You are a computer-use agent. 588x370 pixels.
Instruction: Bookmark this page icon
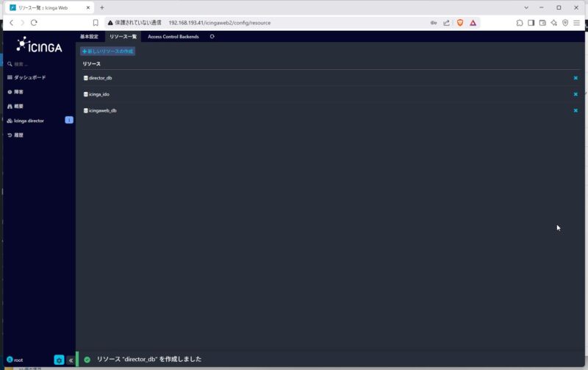(x=96, y=23)
